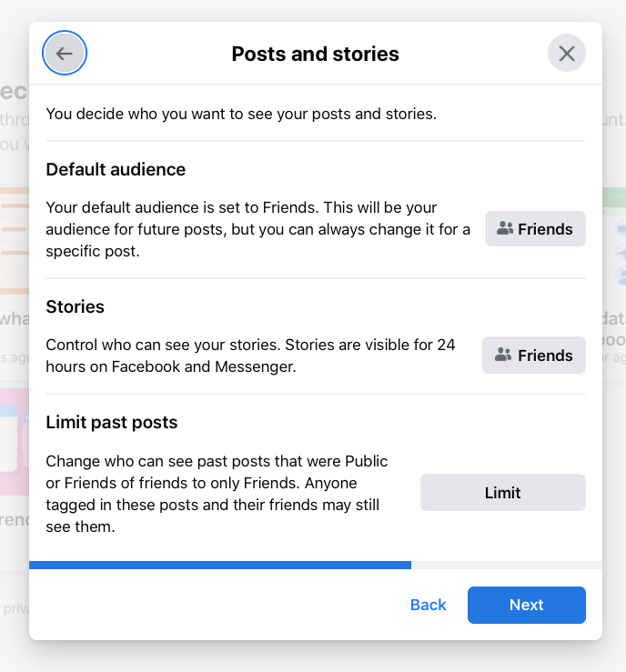Image resolution: width=626 pixels, height=672 pixels.
Task: Click the blue filled part of progress bar
Action: click(218, 565)
